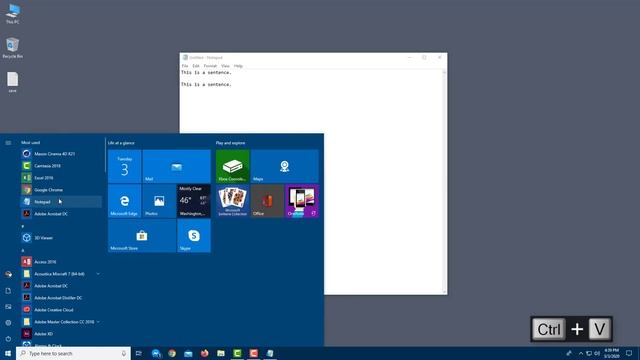The width and height of the screenshot is (640, 360).
Task: Open Task View on the taskbar
Action: [139, 353]
